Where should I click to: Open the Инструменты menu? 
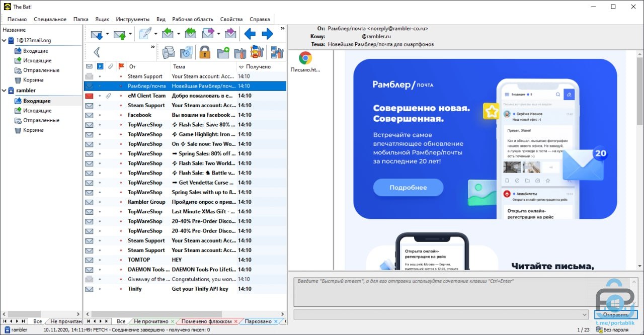pos(132,19)
